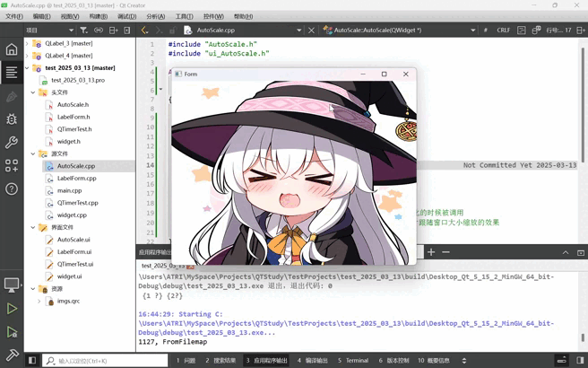Toggle the left sidebar visibility
The image size is (588, 368).
coord(32,361)
